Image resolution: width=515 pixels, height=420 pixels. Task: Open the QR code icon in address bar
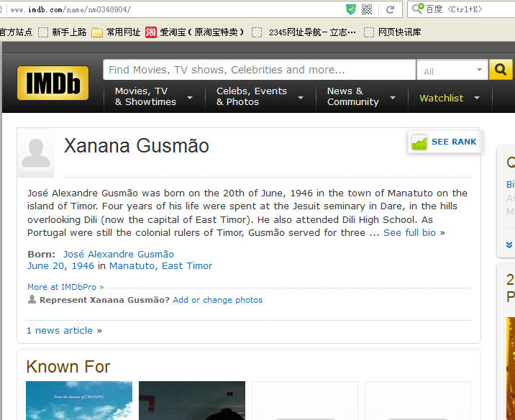pyautogui.click(x=367, y=9)
